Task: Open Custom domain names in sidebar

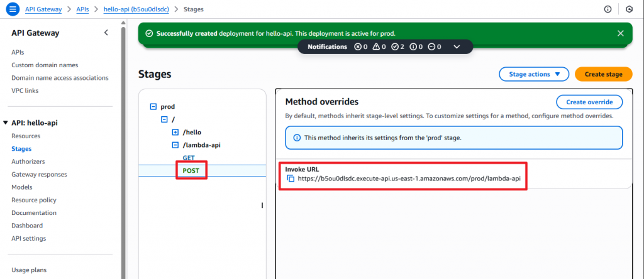Action: pyautogui.click(x=45, y=65)
